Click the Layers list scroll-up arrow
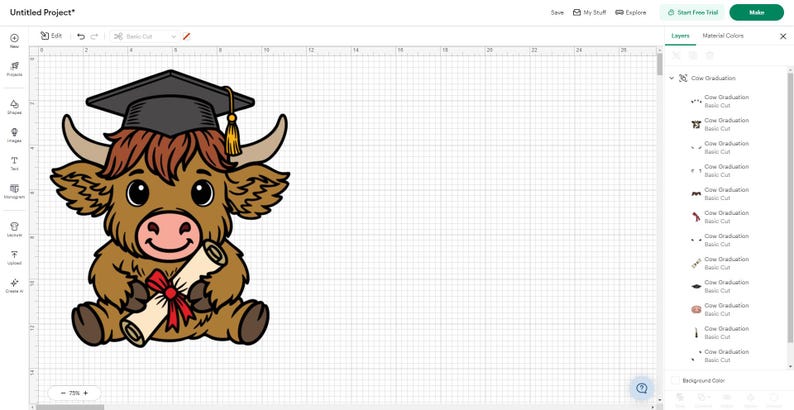 [x=790, y=69]
